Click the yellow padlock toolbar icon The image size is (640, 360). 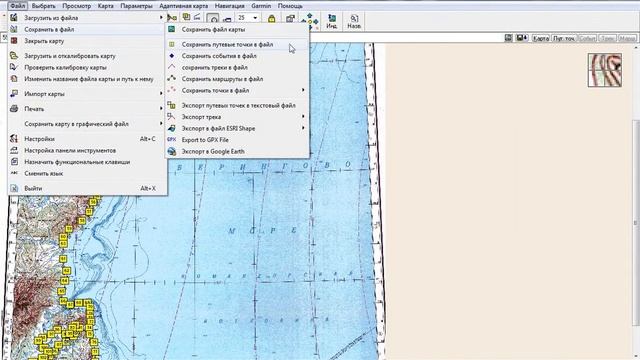[271, 19]
